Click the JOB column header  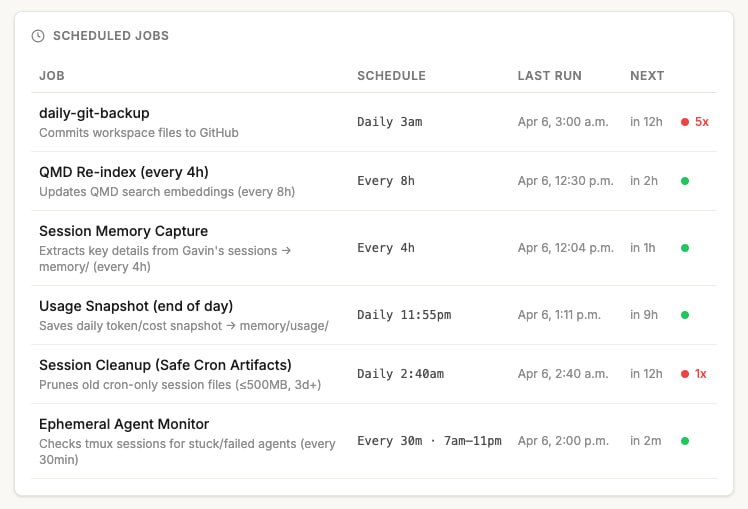[x=52, y=76]
